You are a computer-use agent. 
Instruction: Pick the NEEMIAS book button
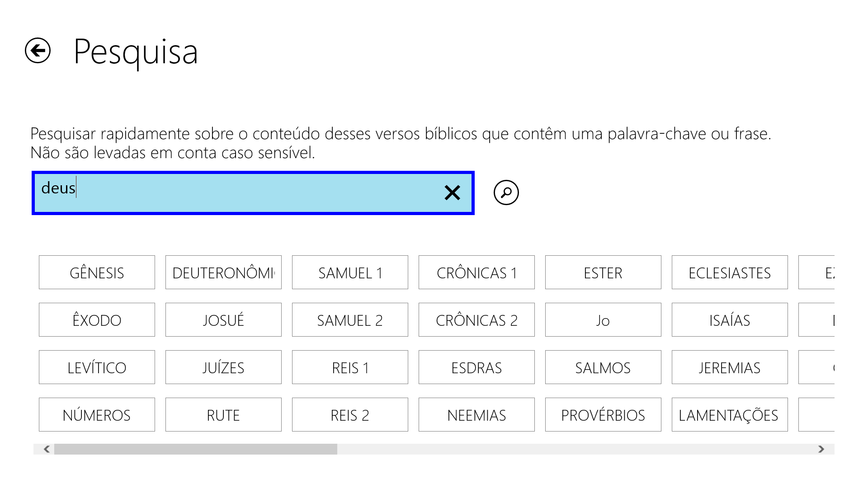(x=476, y=415)
